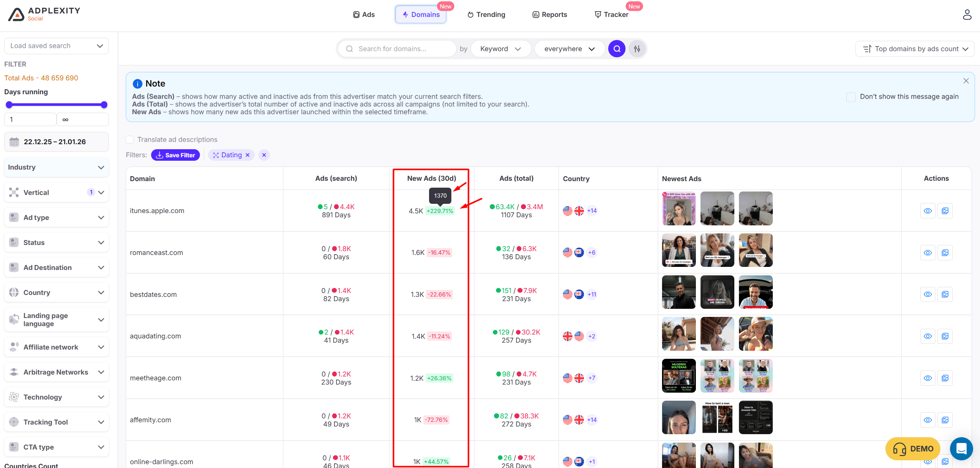The height and width of the screenshot is (468, 980).
Task: Enable Translate ad descriptions checkbox
Action: point(130,140)
